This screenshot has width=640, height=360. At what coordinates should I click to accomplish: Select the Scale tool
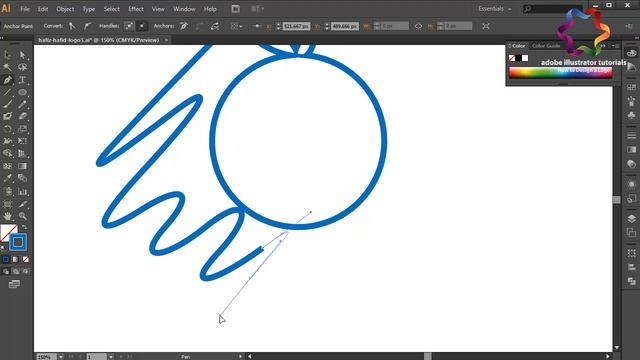22,129
